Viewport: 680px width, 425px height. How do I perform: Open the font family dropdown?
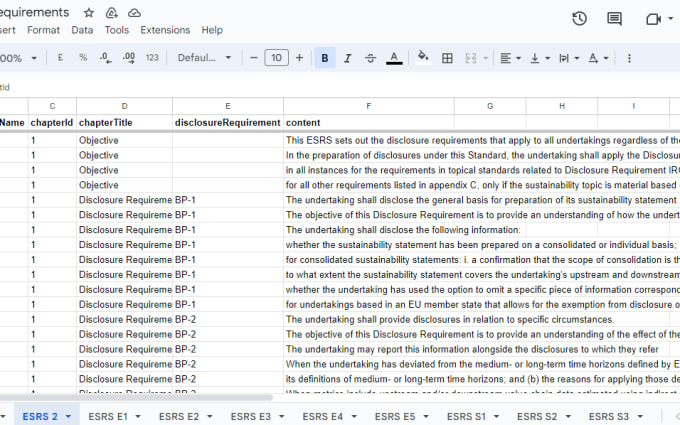tap(204, 58)
